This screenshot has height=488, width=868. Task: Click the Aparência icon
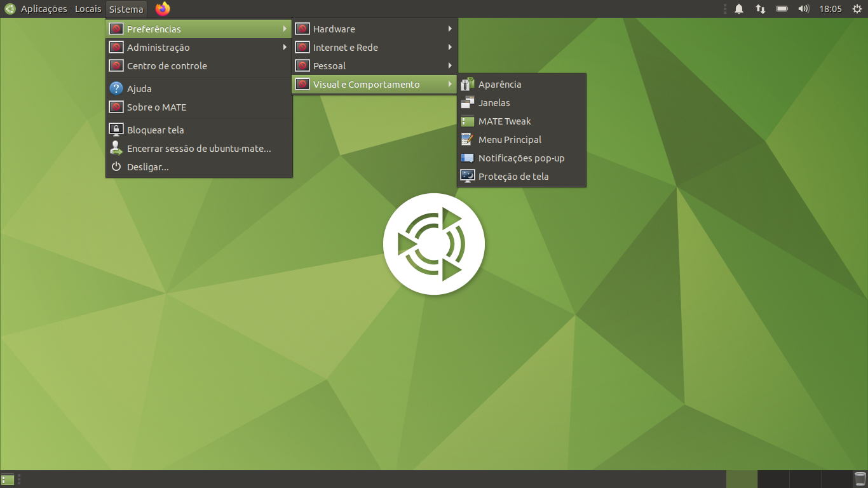(x=468, y=85)
